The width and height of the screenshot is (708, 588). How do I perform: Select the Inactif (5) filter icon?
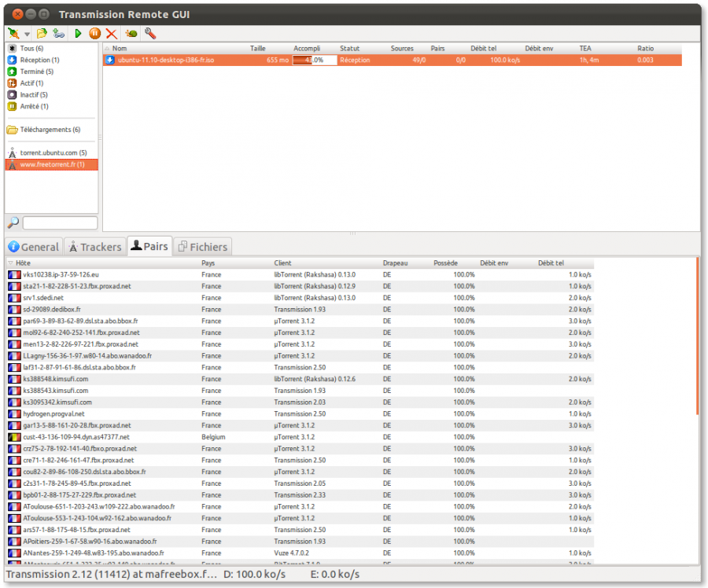tap(12, 95)
